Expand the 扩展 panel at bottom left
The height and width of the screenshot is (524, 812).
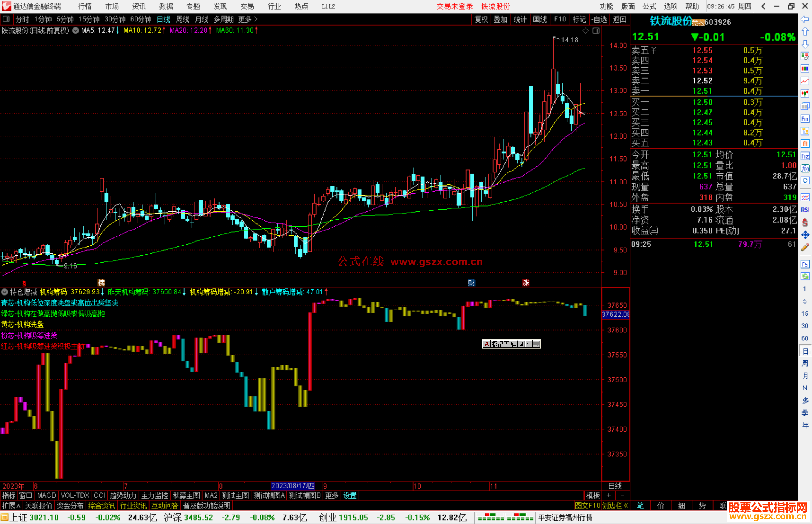pos(11,506)
